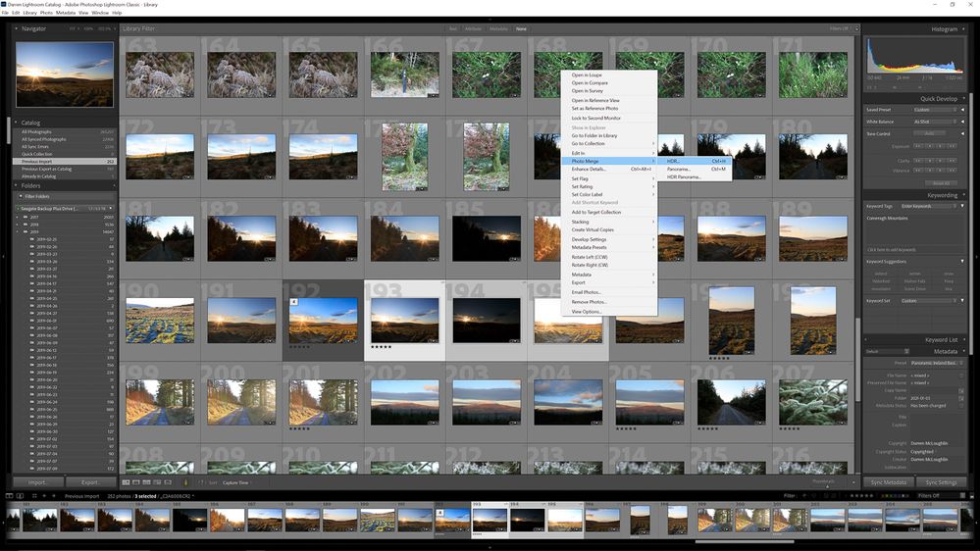Expand the White Balance section triangle
This screenshot has height=551, width=980.
[x=962, y=122]
